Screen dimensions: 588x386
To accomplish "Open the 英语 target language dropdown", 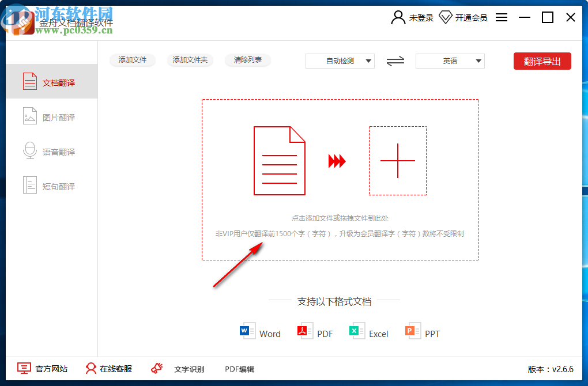I will pos(450,61).
